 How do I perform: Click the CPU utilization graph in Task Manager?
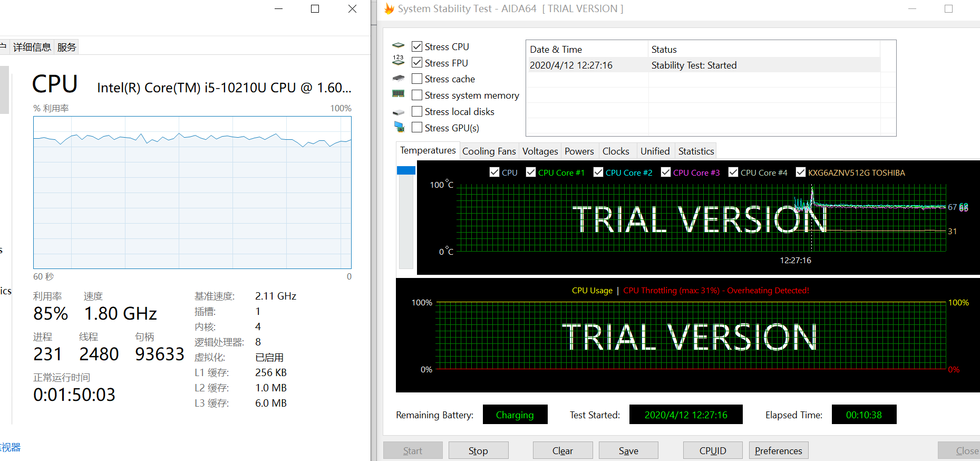tap(192, 193)
